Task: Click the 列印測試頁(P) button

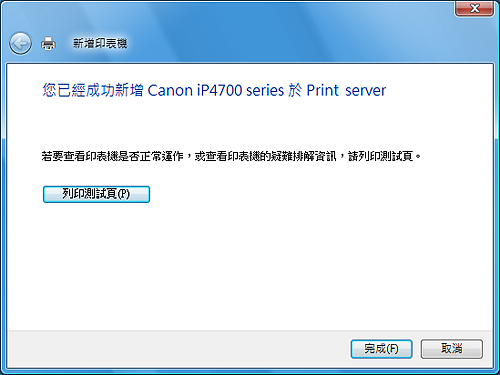Action: (x=96, y=194)
